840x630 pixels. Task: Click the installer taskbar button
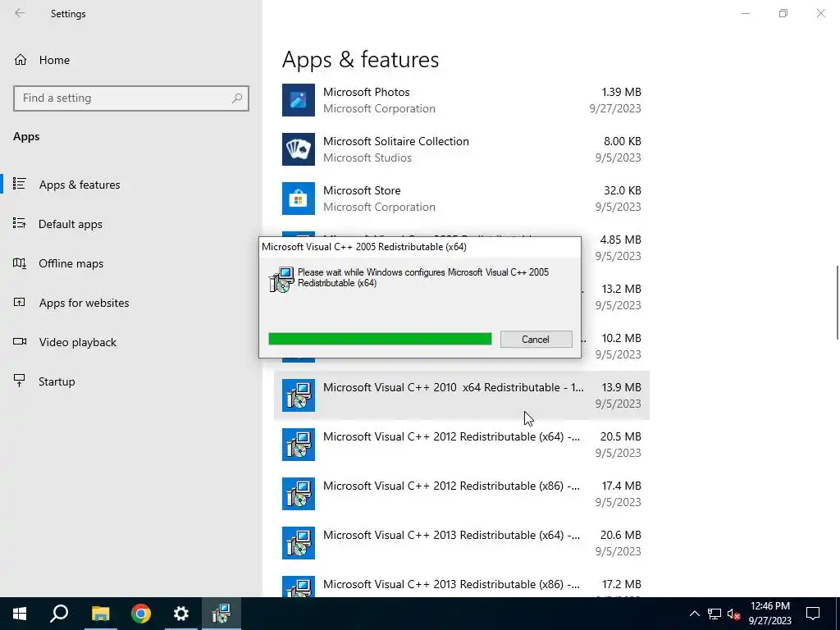coord(221,614)
